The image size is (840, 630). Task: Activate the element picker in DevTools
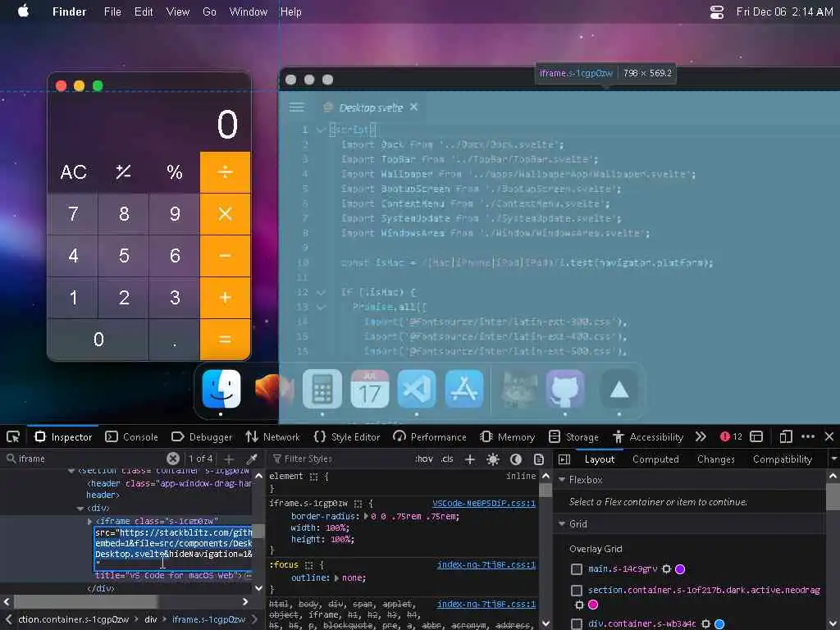point(13,436)
